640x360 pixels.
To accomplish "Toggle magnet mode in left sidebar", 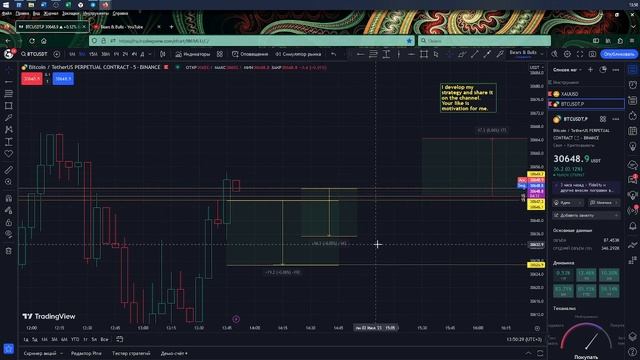I will coord(8,198).
